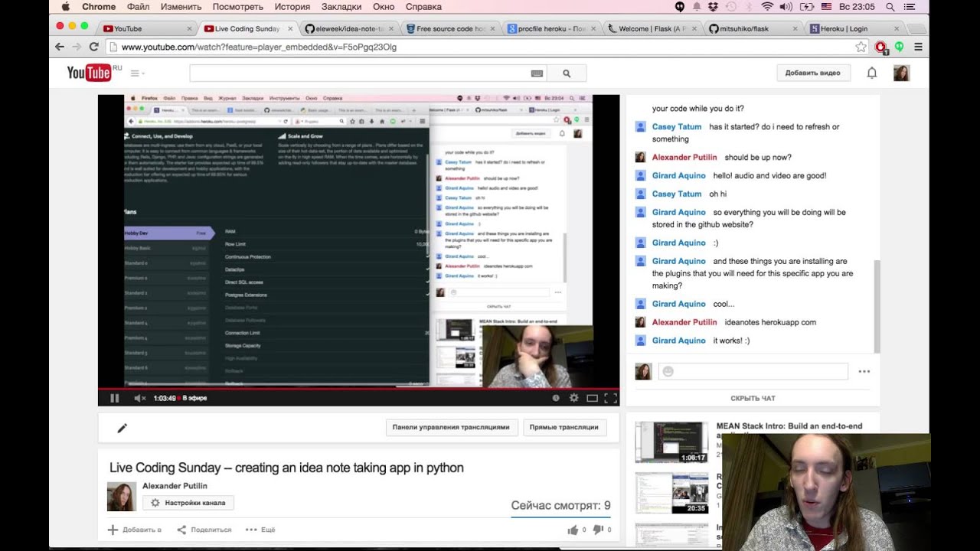Click the edit pencil icon below video
Viewport: 980px width, 551px height.
[x=122, y=428]
